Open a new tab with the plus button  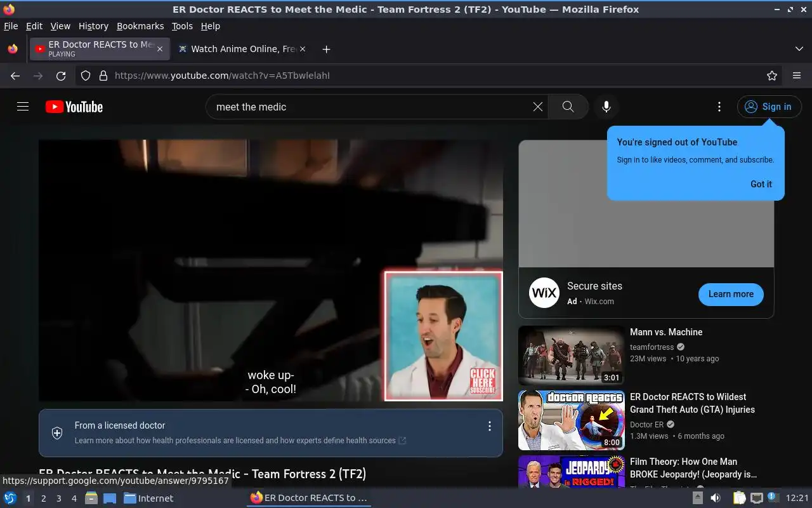(326, 49)
